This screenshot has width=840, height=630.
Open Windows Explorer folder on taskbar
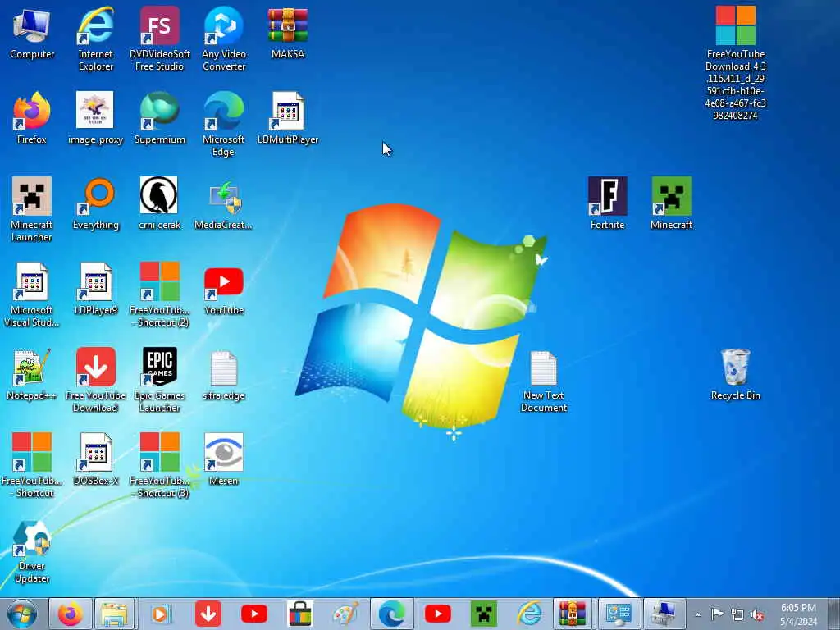[x=115, y=614]
